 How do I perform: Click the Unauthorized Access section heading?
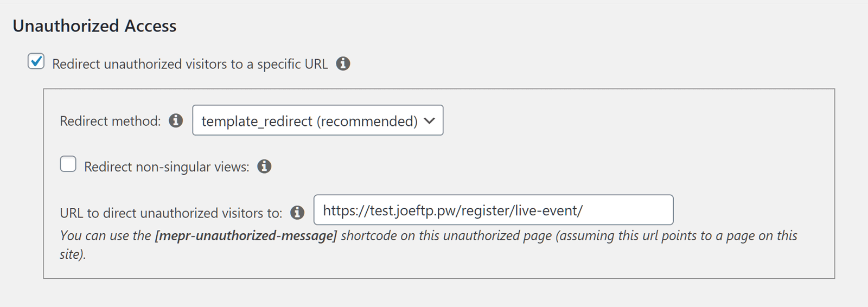coord(94,26)
